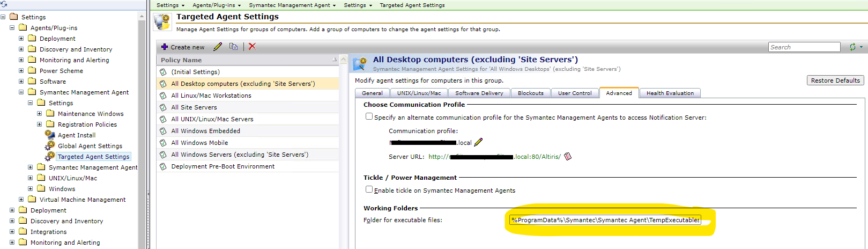Expand the Registration Policies folder node
Screen dimensions: 868x249
pos(39,124)
